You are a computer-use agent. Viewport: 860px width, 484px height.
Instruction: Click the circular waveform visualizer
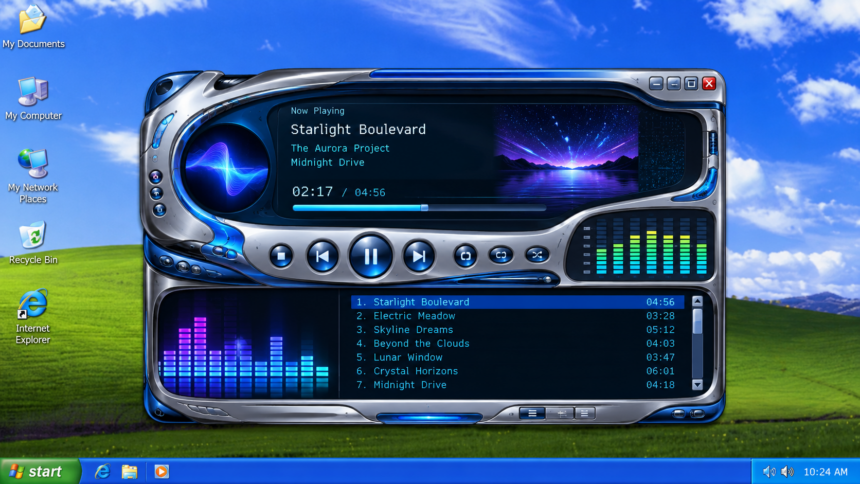pos(227,168)
